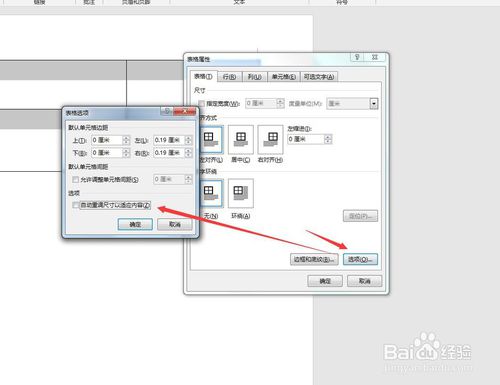This screenshot has height=385, width=500.
Task: Click the 下(B) bottom margin field
Action: click(x=107, y=153)
